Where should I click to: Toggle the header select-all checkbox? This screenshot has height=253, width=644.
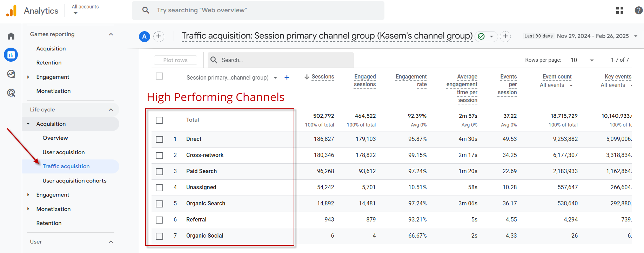(160, 76)
